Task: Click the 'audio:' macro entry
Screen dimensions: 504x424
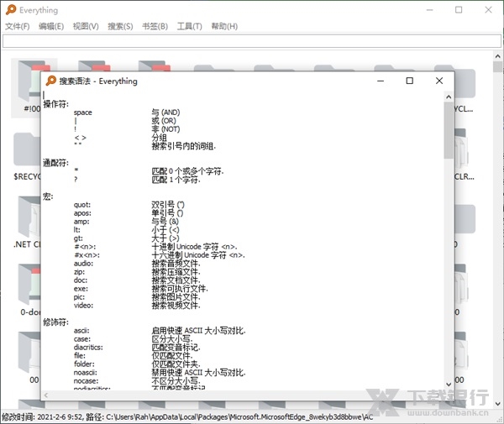Action: pos(83,264)
